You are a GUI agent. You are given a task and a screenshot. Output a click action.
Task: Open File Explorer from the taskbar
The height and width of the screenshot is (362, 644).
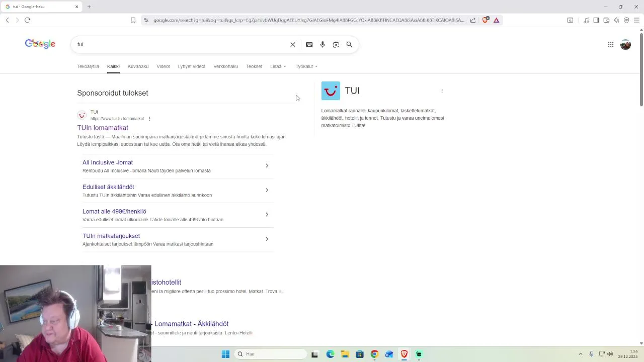point(345,354)
